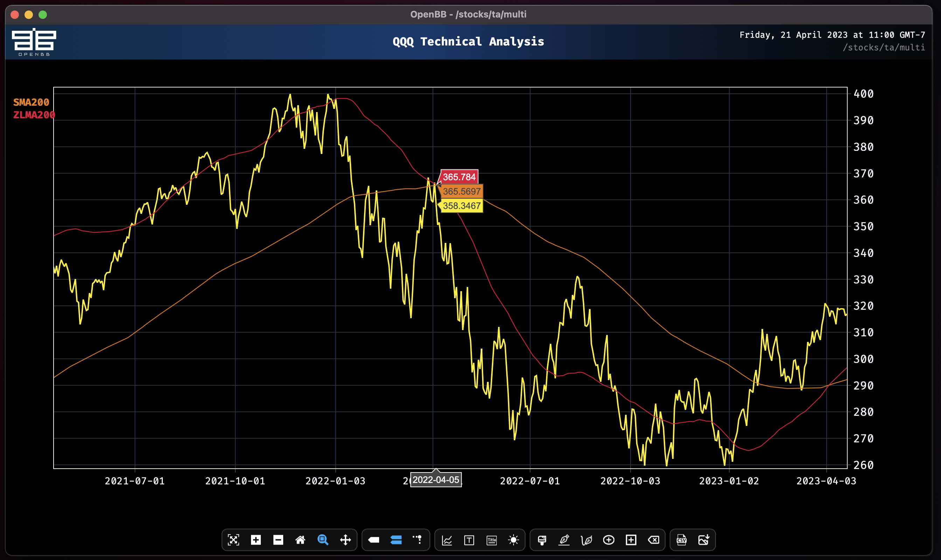Click the yellow 358.3467 hover label

click(462, 206)
